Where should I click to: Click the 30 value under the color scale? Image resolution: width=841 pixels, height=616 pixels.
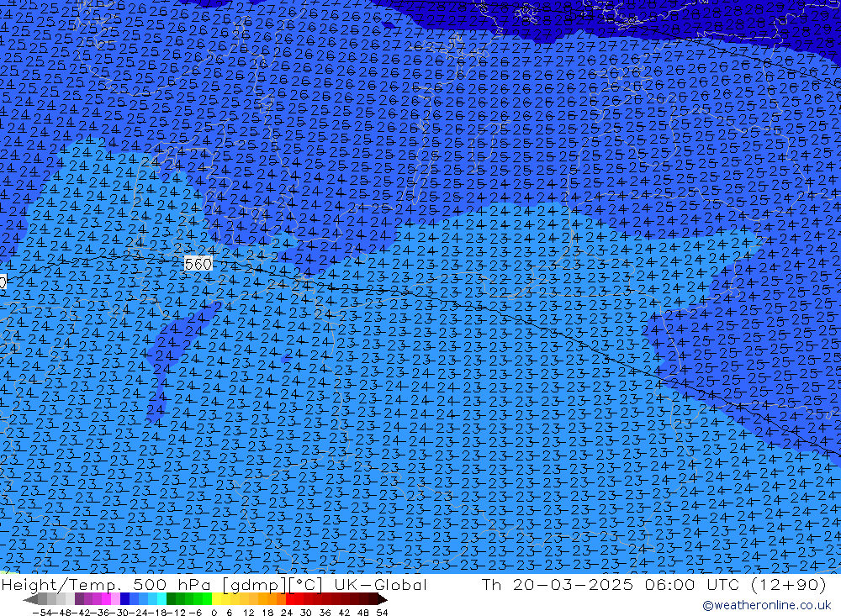click(x=306, y=613)
